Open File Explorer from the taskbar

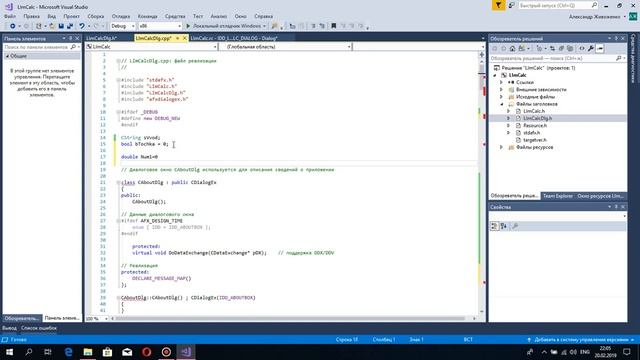[88, 352]
